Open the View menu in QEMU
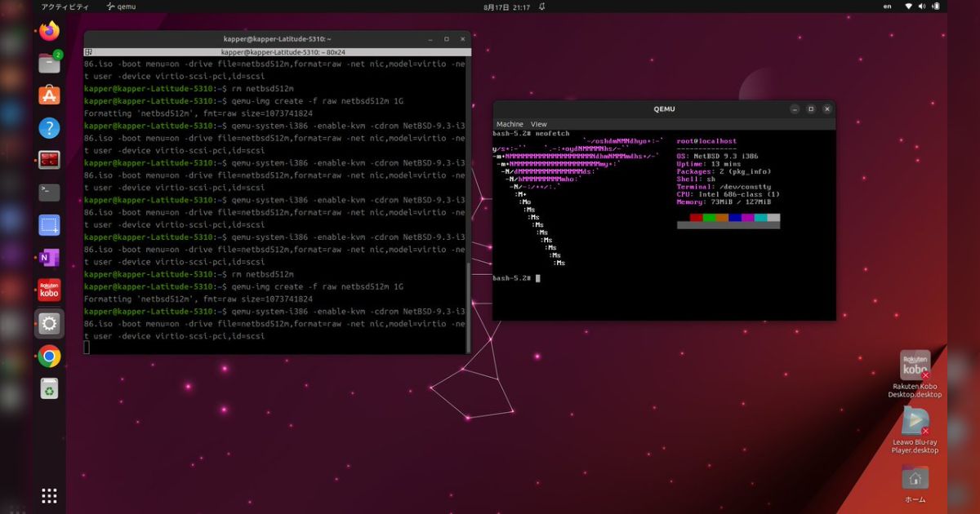 tap(537, 124)
